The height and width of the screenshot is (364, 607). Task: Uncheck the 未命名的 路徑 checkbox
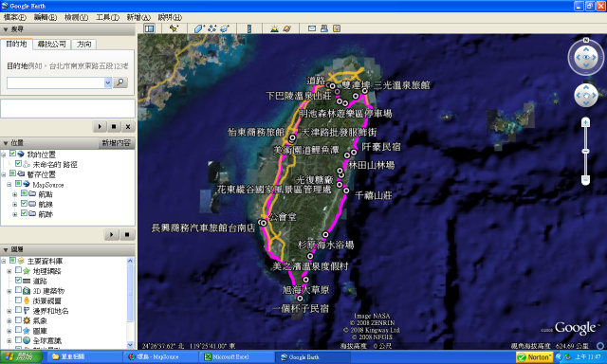18,164
